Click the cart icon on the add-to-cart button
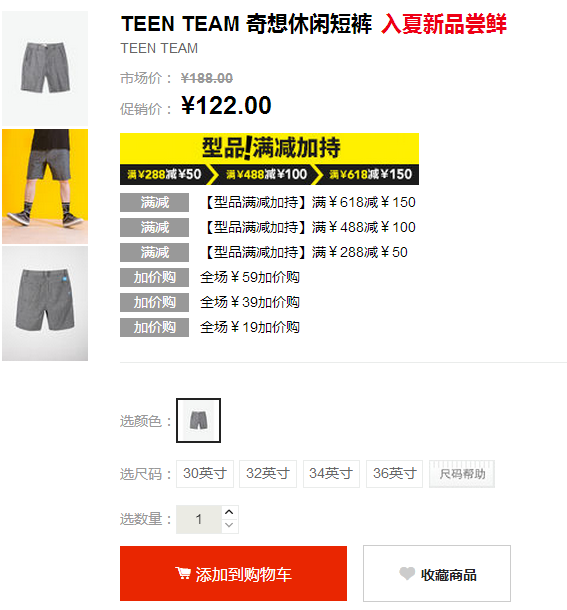The height and width of the screenshot is (610, 567). point(183,573)
